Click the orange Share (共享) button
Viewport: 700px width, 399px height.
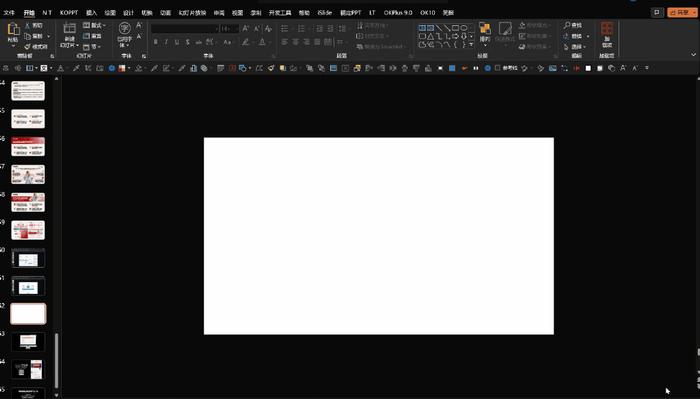click(x=682, y=12)
